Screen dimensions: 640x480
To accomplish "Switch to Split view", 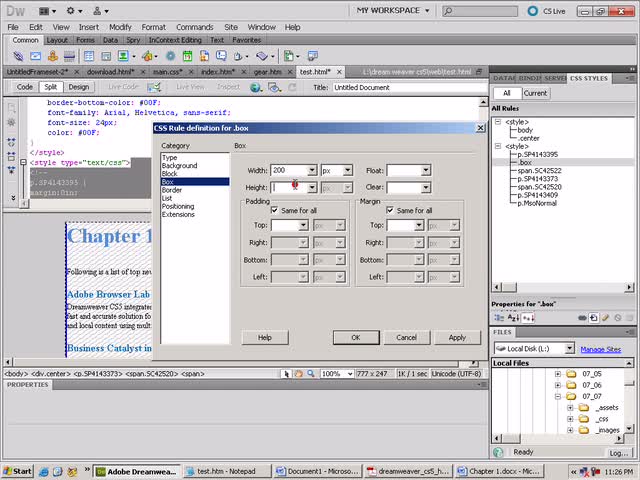I will click(x=51, y=87).
